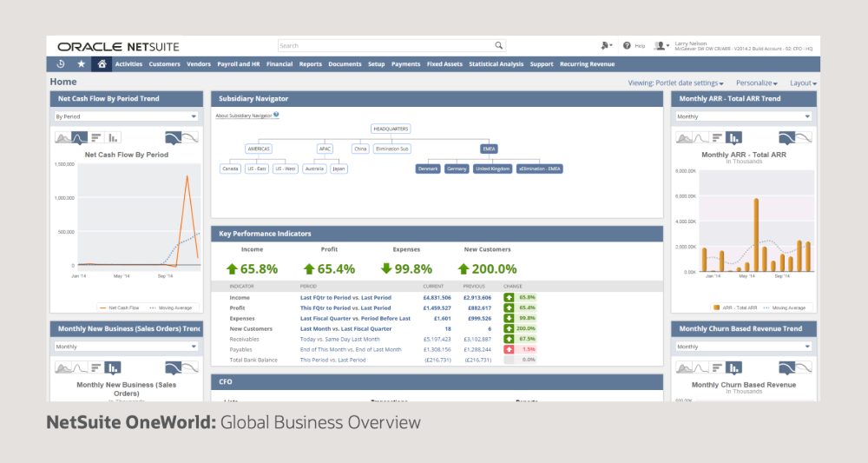Open the Reports menu
This screenshot has width=868, height=463.
click(x=311, y=64)
